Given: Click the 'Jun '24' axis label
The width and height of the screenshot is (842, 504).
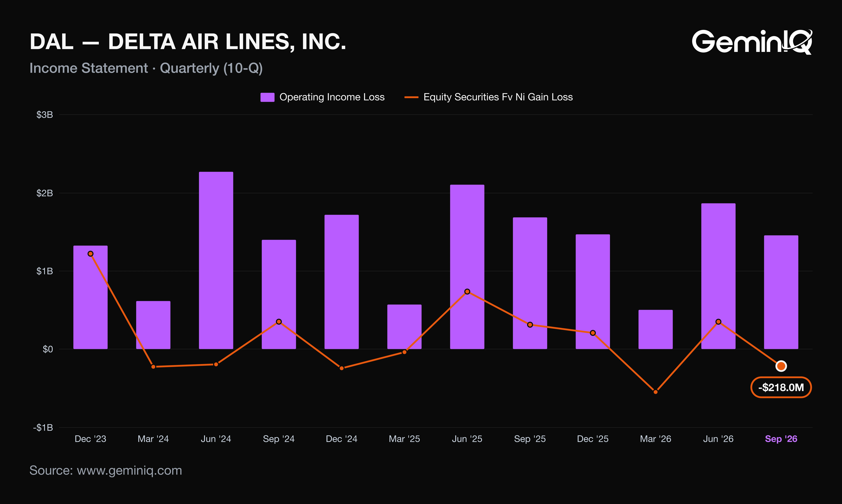Looking at the screenshot, I should 216,439.
